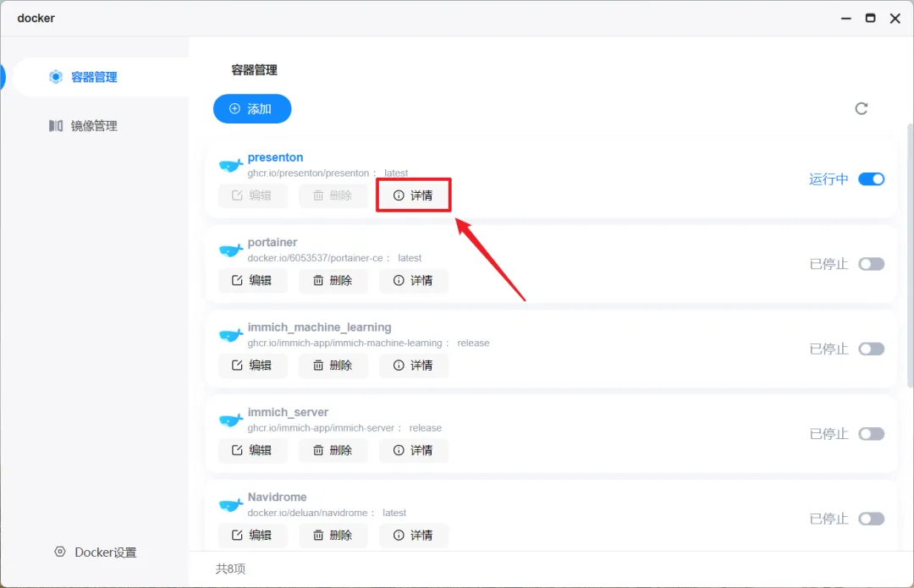This screenshot has height=588, width=914.
Task: Click the 共8项 total count text
Action: click(230, 569)
